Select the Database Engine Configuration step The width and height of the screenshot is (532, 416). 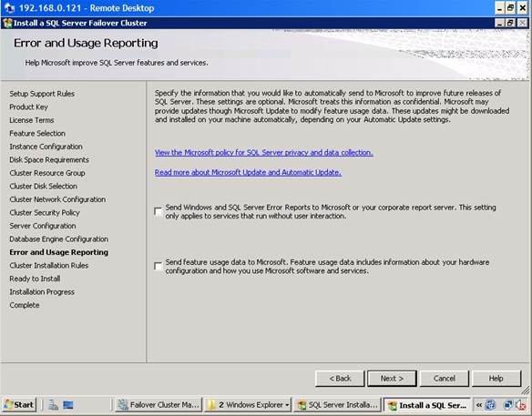58,239
